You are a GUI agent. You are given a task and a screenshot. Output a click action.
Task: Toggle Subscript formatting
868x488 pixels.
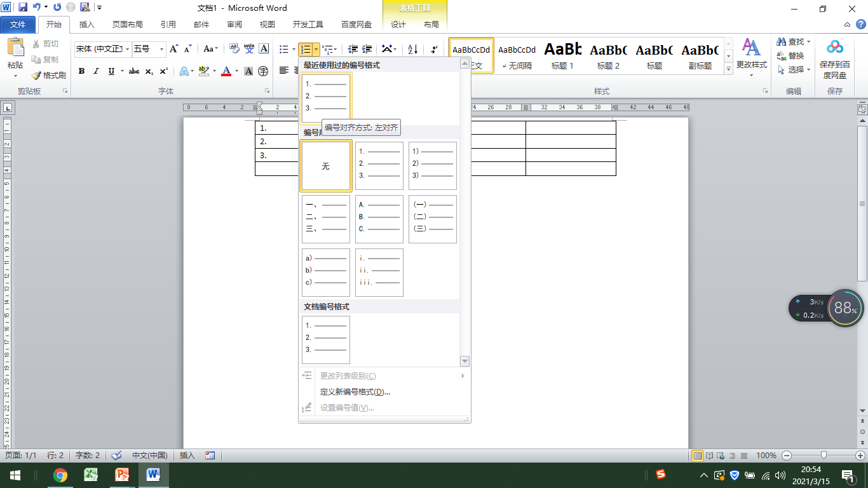(x=149, y=71)
